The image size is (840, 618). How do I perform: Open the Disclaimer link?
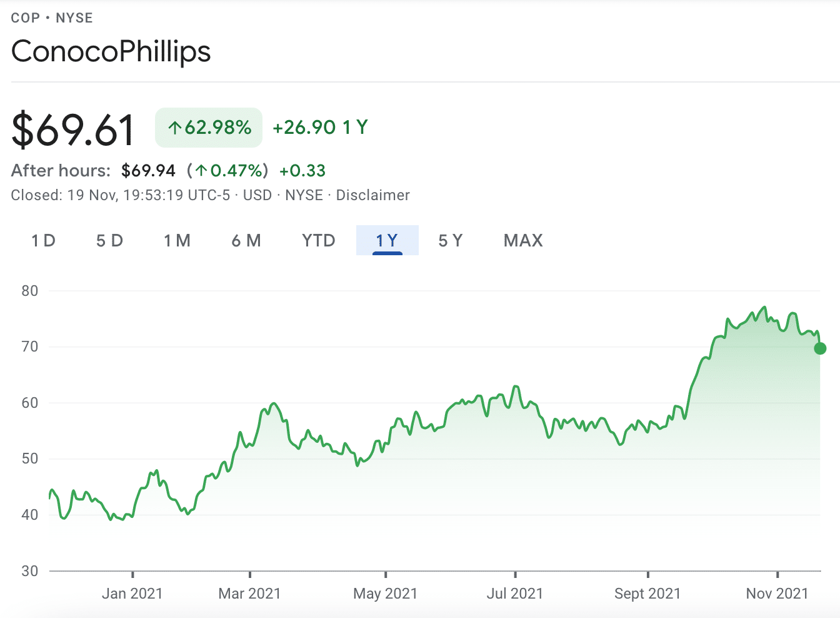(372, 195)
